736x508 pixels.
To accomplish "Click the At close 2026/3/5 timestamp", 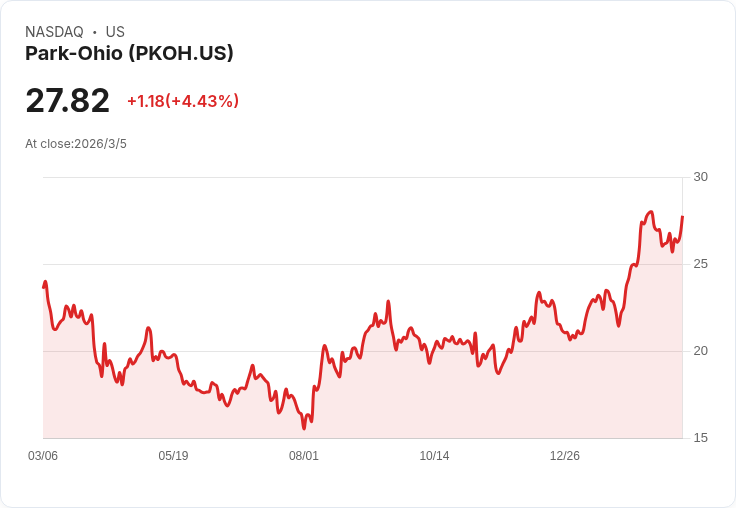I will point(76,143).
